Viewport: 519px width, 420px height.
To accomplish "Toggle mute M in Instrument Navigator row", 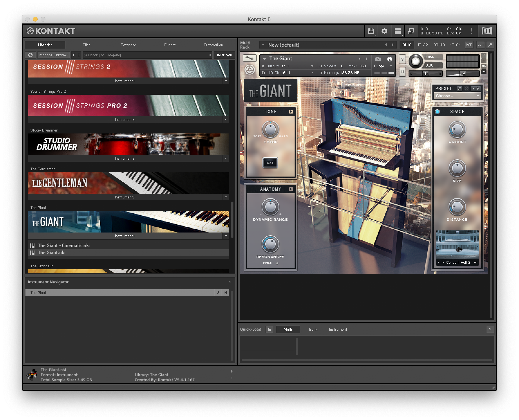I will click(x=225, y=293).
